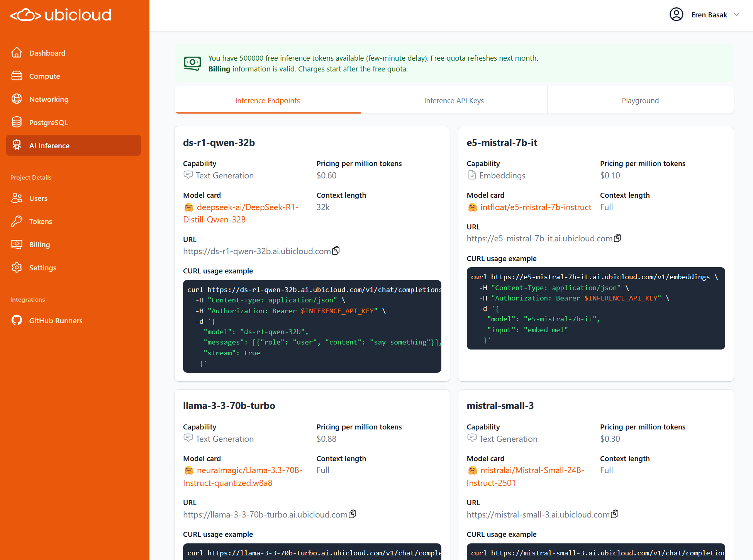Open the Eren Basak user menu
Screen dimensions: 753x560
click(x=704, y=15)
